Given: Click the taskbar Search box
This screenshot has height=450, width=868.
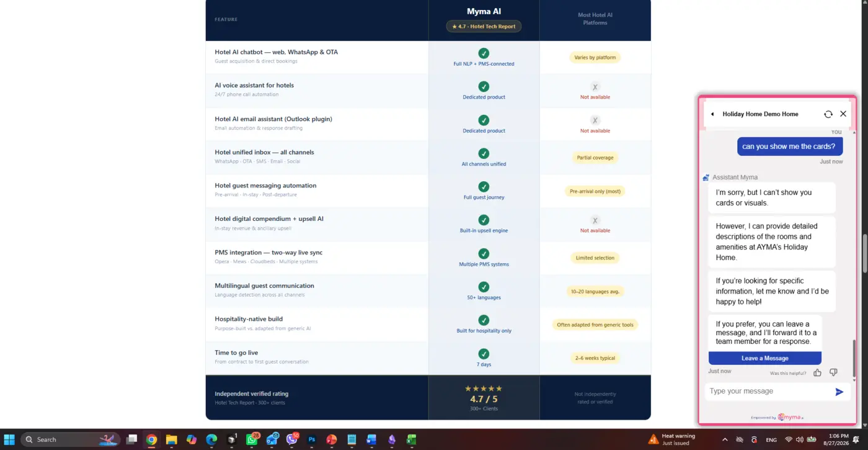Looking at the screenshot, I should click(x=71, y=439).
